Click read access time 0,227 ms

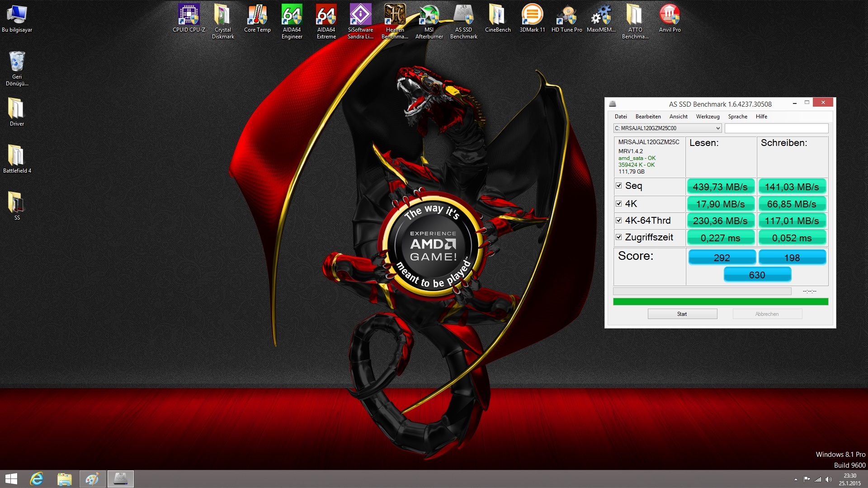point(721,238)
